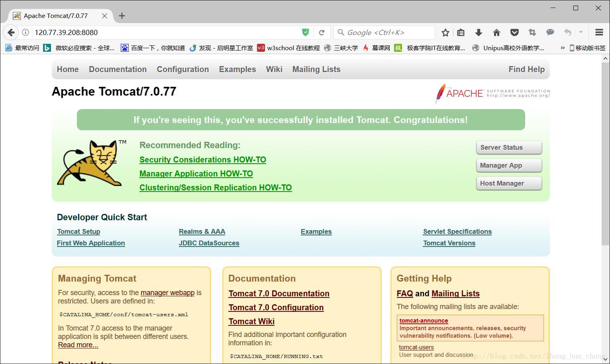Open the Tomcat Versions link
610x364 pixels.
(449, 243)
